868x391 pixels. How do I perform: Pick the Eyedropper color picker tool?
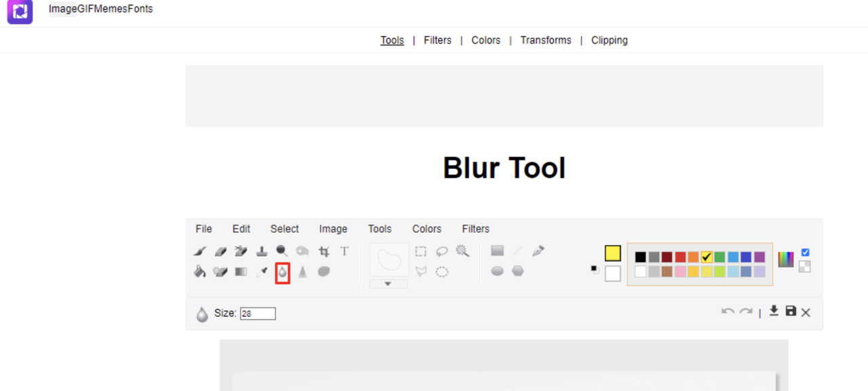tap(262, 272)
